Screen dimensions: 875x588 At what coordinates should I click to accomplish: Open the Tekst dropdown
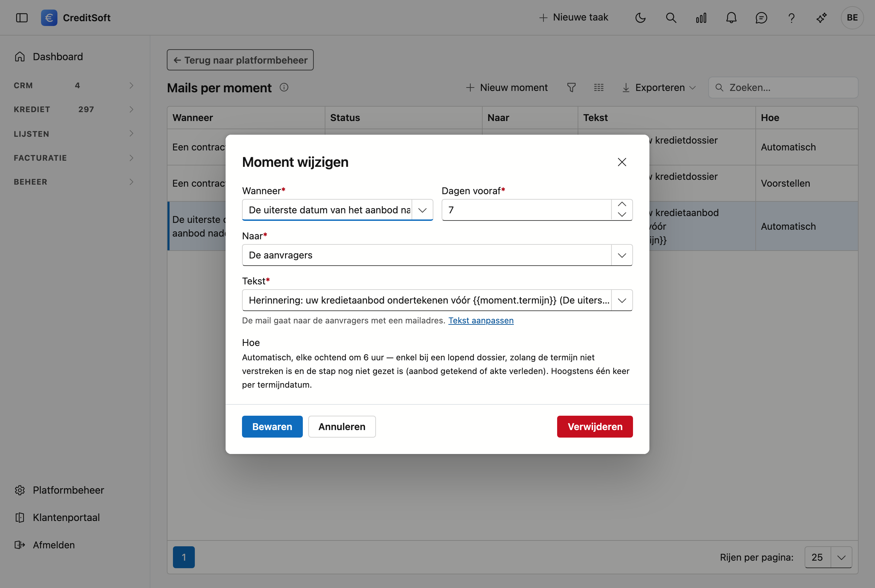click(x=622, y=300)
